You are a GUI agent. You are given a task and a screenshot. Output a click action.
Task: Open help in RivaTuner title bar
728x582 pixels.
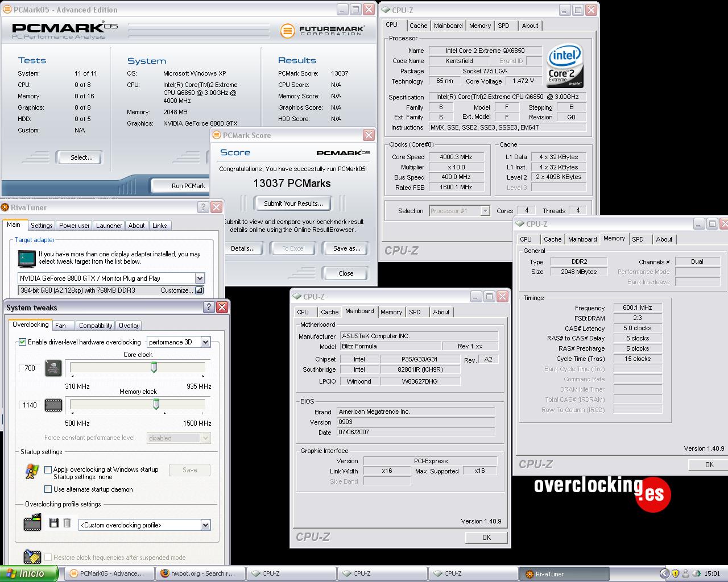coord(203,207)
